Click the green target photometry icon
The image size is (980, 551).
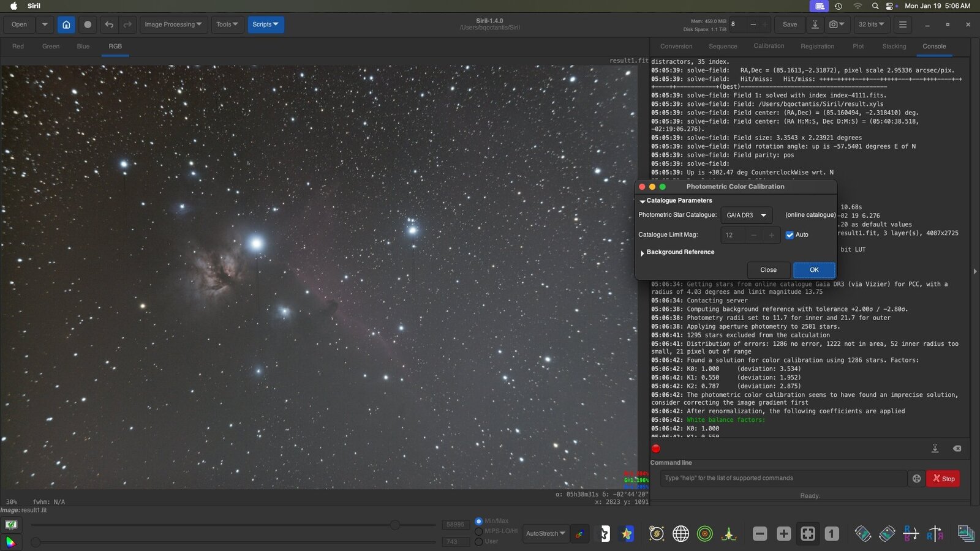[705, 534]
